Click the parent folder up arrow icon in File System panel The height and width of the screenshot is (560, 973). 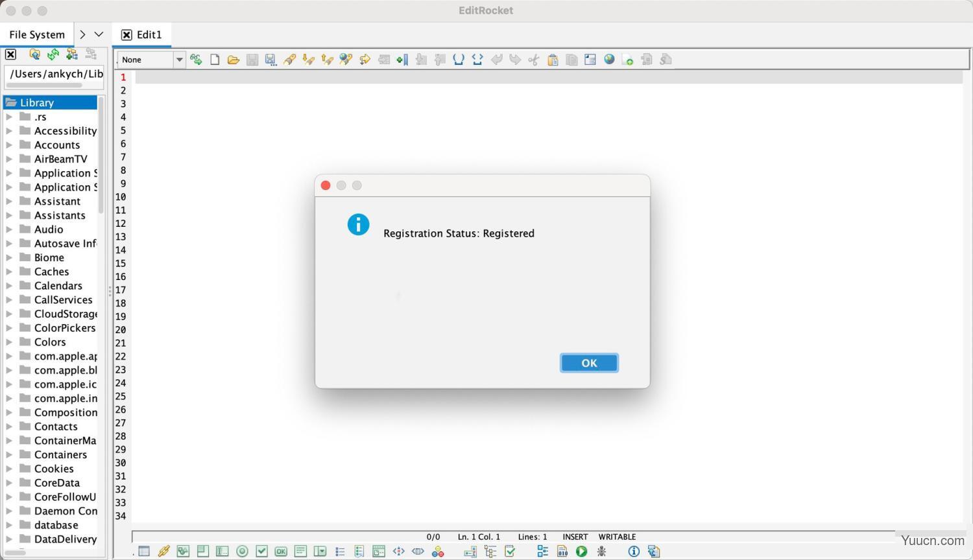click(x=34, y=54)
